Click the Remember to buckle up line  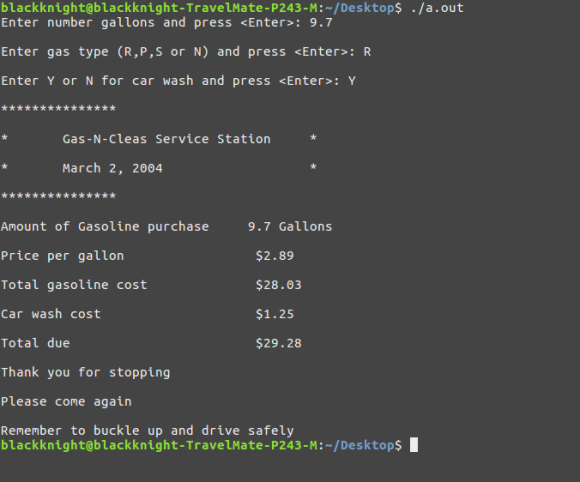(x=147, y=431)
